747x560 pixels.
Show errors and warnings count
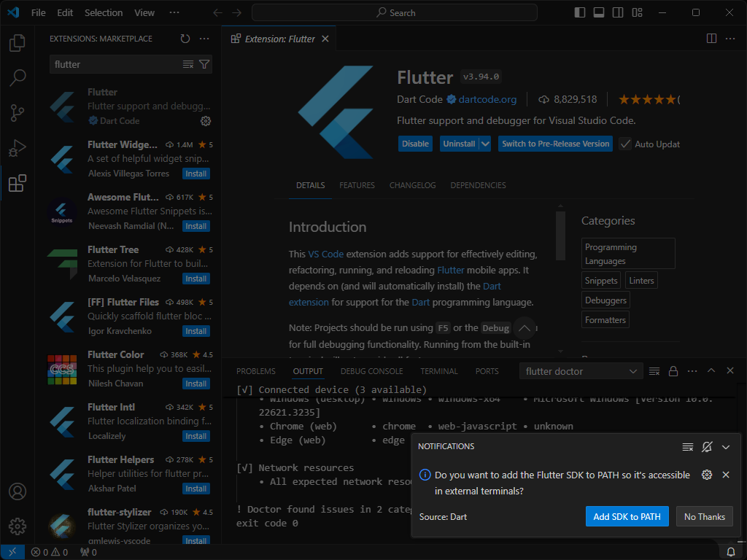pos(50,553)
